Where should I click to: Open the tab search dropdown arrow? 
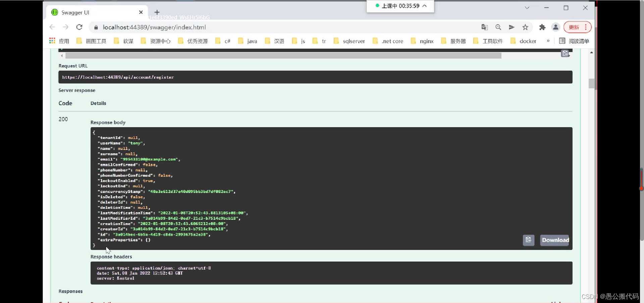click(x=527, y=8)
